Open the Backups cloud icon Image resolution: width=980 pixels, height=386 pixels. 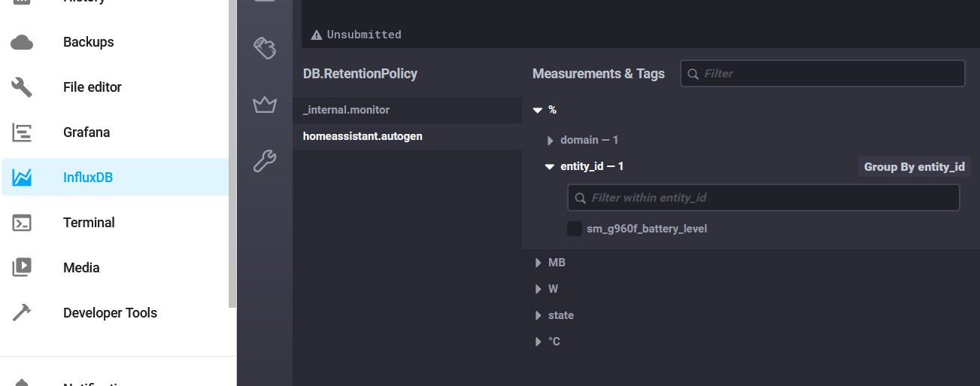coord(22,42)
